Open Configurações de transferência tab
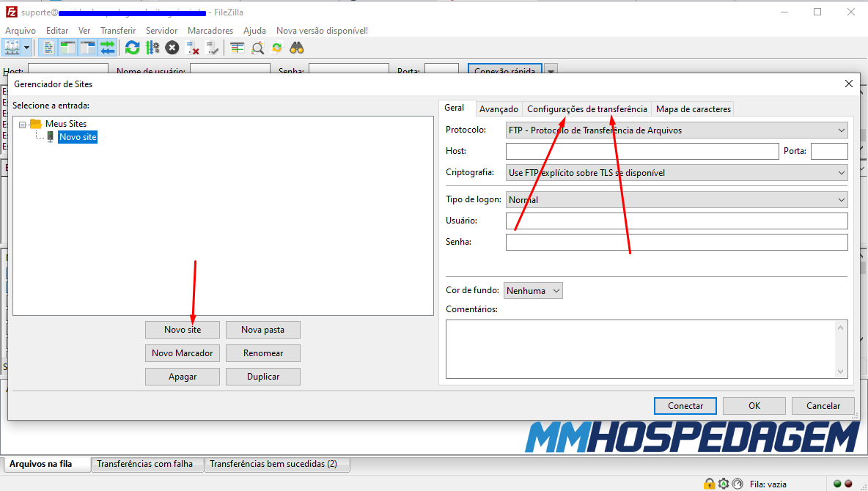This screenshot has width=868, height=491. coord(586,109)
